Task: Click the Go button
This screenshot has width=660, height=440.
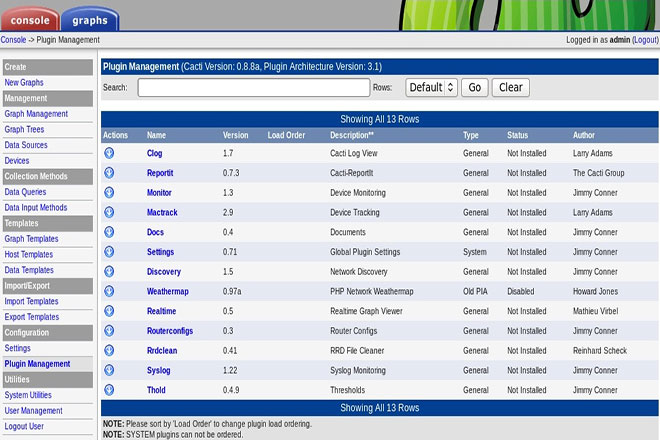Action: pos(475,88)
